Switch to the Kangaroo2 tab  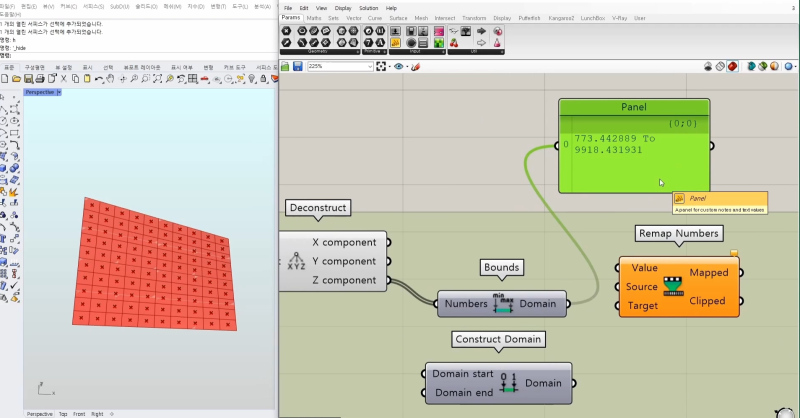561,18
